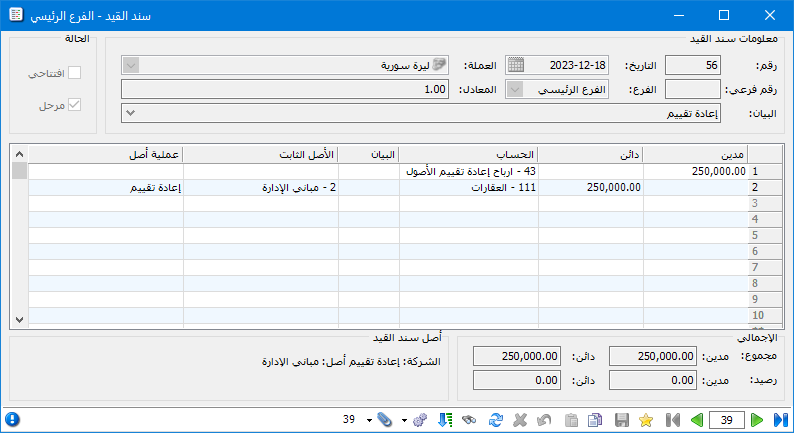
Task: Toggle the مرحل checkbox
Action: (74, 105)
